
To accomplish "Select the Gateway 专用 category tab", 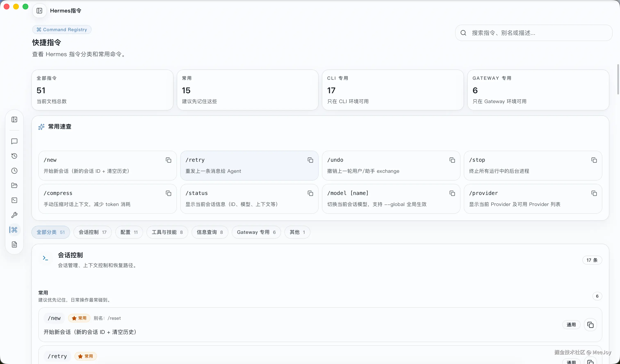I will point(256,232).
